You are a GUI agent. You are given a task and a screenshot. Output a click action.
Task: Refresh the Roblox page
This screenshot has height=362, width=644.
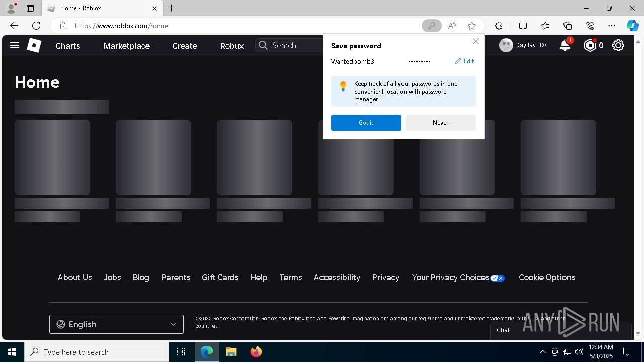pos(36,26)
